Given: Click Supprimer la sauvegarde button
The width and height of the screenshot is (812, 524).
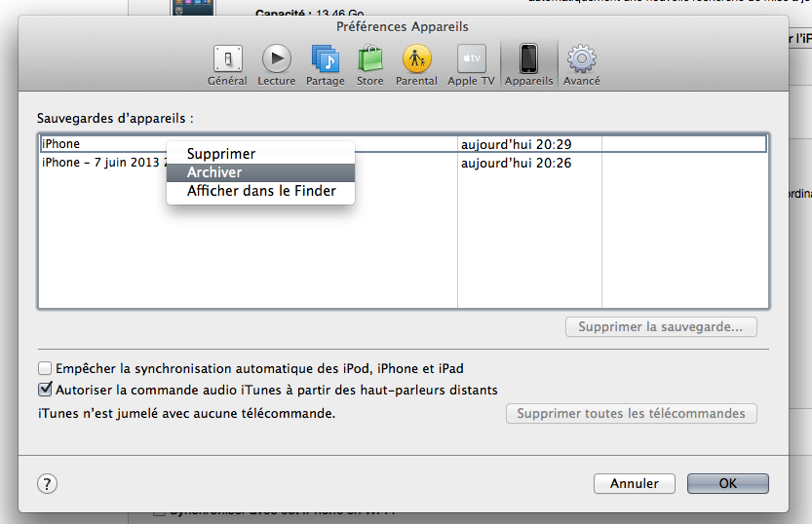Looking at the screenshot, I should click(660, 327).
